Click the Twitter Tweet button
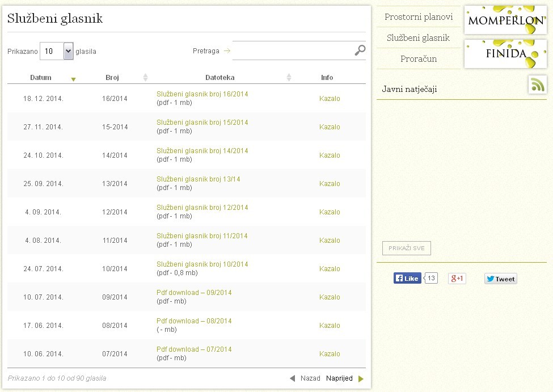The image size is (553, 392). pos(500,279)
